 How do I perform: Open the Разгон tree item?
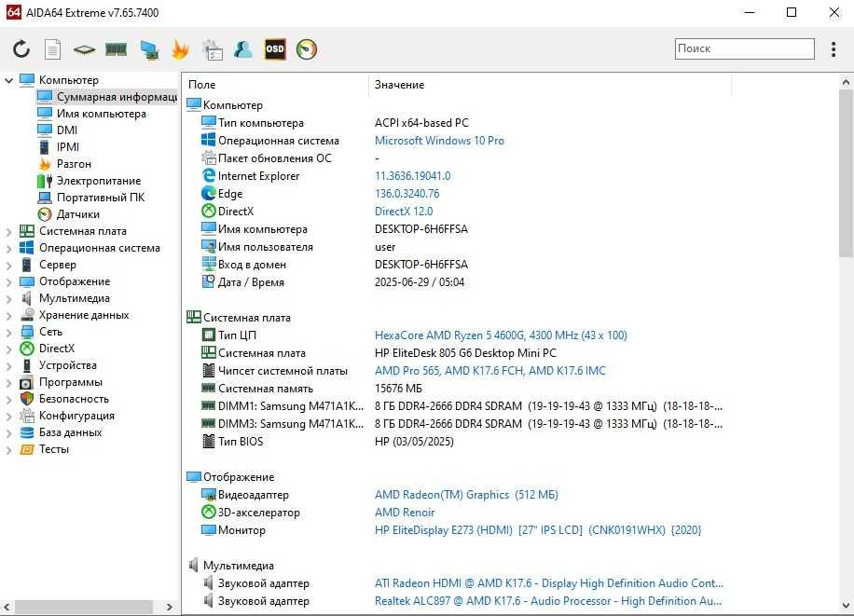click(x=74, y=164)
